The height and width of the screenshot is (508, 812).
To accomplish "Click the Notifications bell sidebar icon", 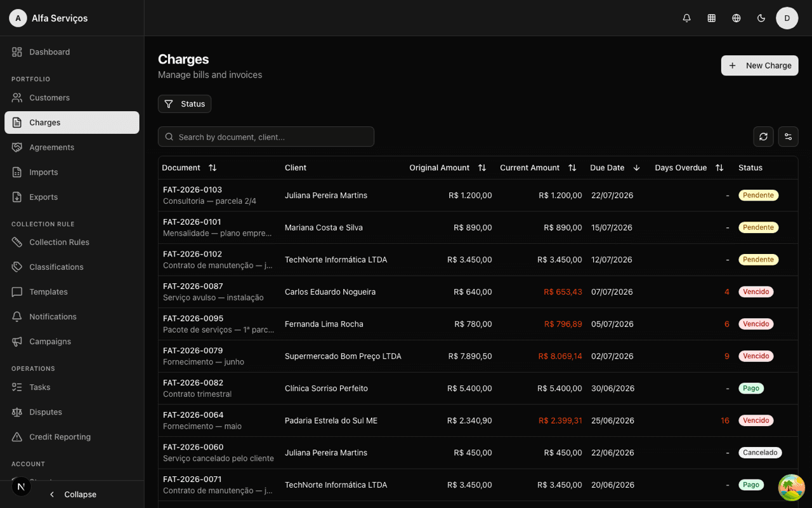I will (x=17, y=317).
